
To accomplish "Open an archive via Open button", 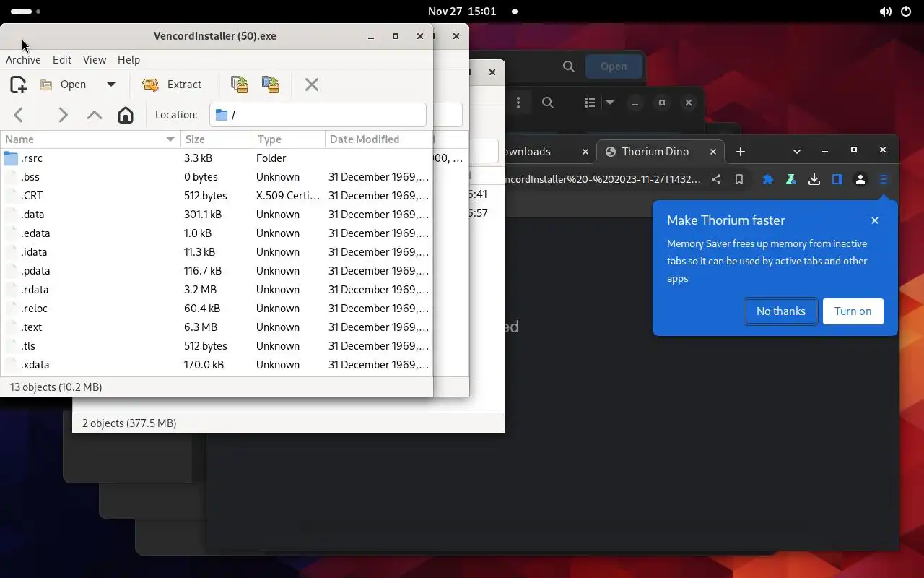I will [64, 85].
